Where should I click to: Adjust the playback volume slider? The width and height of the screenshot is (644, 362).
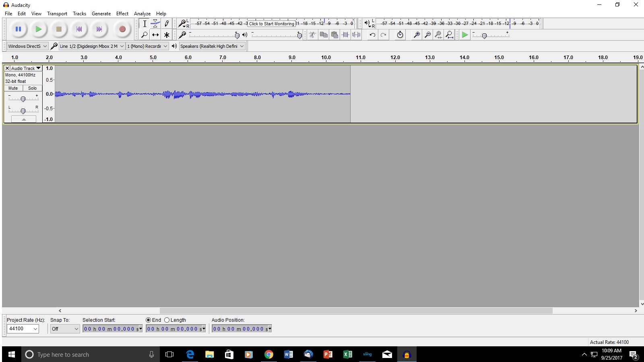299,35
